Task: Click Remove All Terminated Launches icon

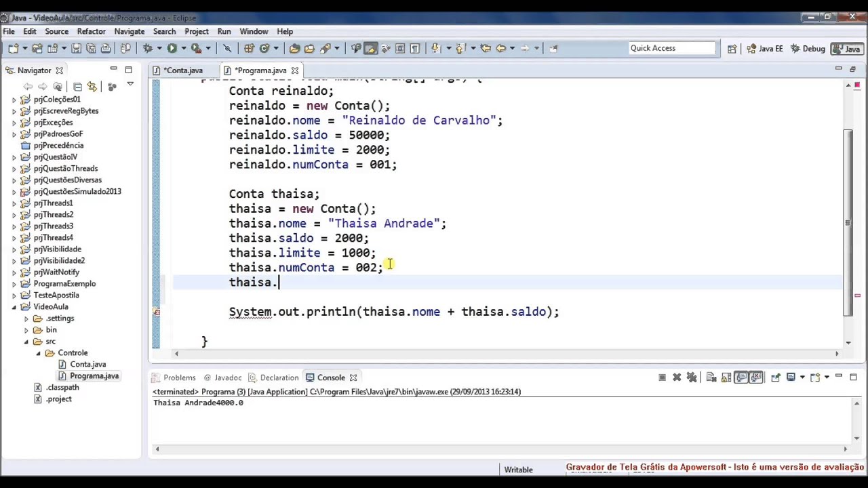Action: (692, 378)
